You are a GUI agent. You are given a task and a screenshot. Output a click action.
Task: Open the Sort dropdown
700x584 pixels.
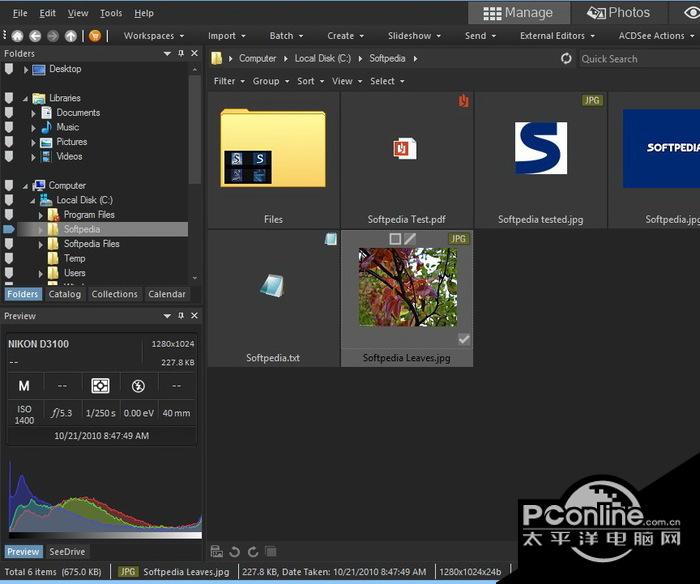[310, 81]
